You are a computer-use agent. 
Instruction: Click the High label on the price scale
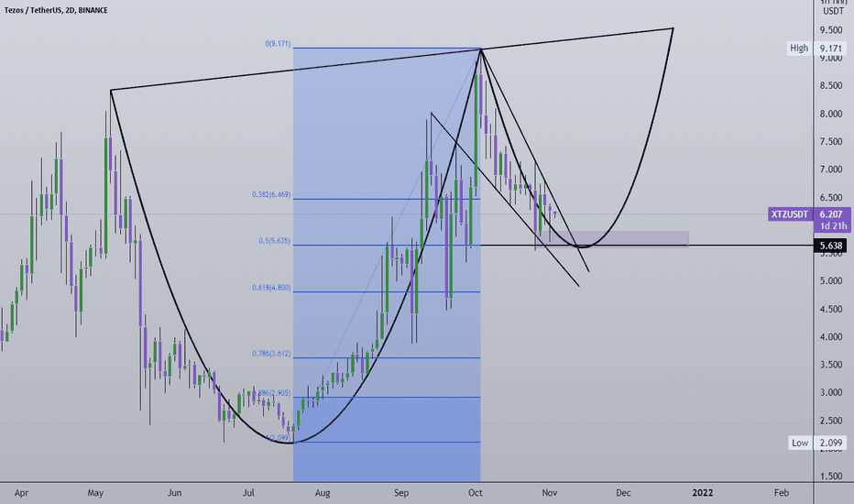pos(799,48)
